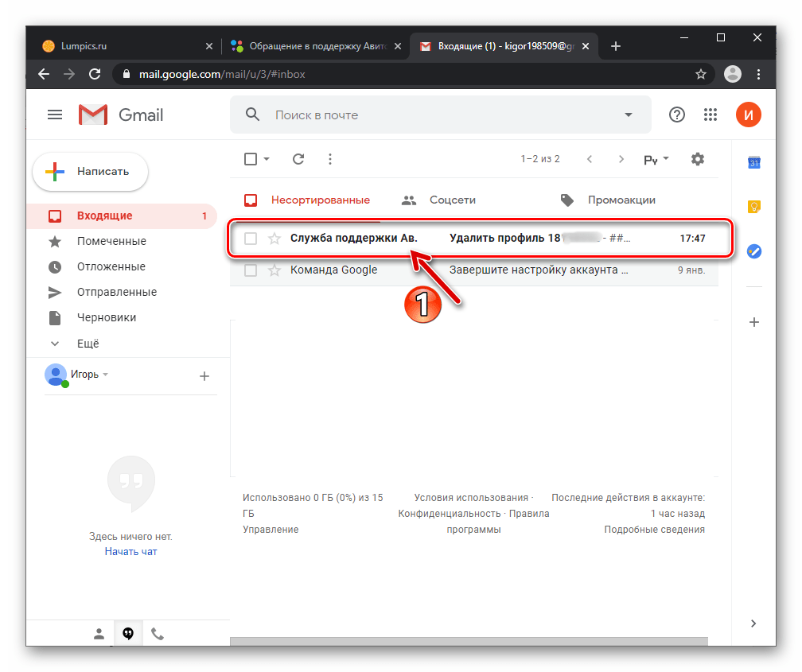The width and height of the screenshot is (802, 672).
Task: Click the search magnifier icon
Action: coord(253,115)
